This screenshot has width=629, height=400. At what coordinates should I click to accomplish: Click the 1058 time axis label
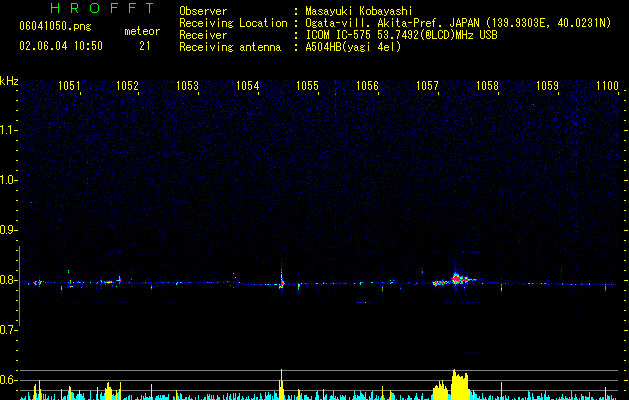pos(487,86)
